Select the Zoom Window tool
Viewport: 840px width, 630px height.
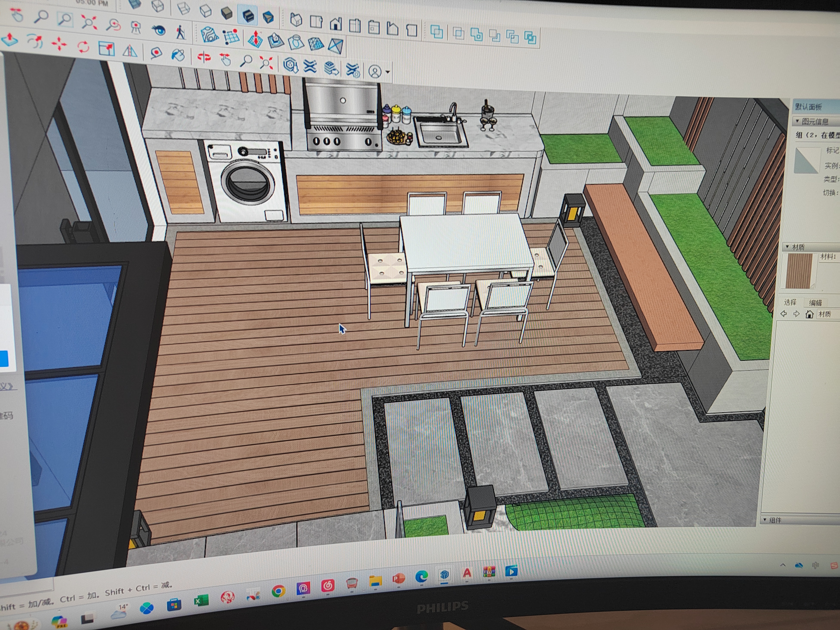65,19
